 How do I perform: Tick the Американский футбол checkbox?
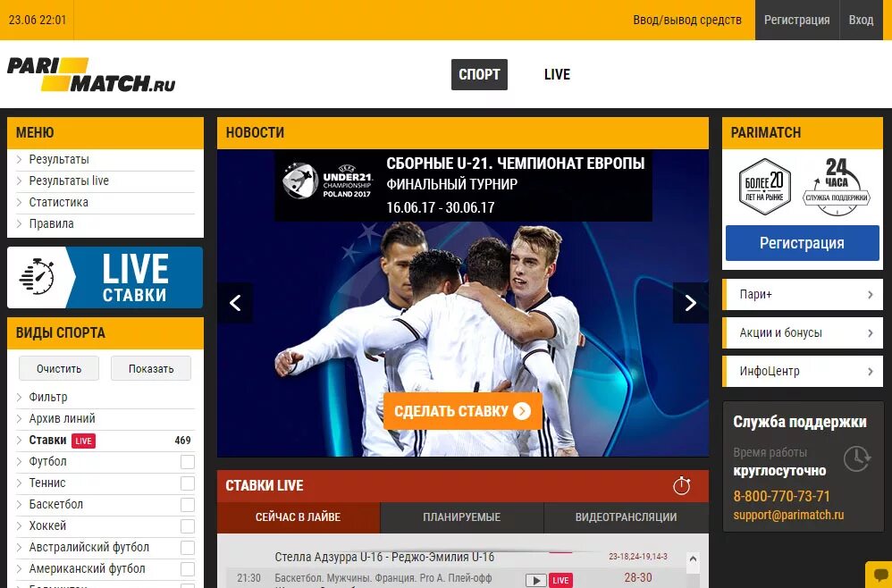pyautogui.click(x=187, y=569)
